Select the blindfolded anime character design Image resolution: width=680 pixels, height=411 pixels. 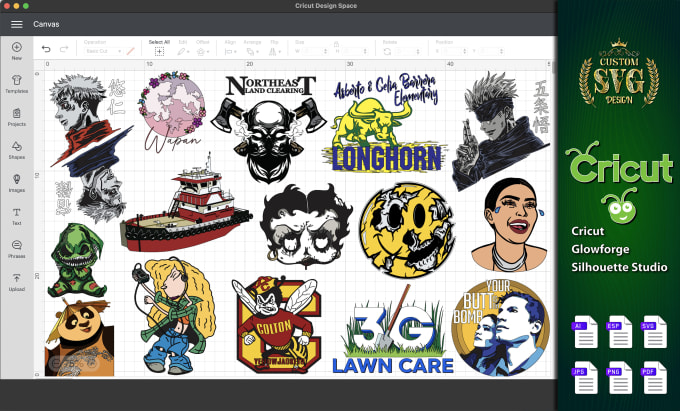pos(500,131)
